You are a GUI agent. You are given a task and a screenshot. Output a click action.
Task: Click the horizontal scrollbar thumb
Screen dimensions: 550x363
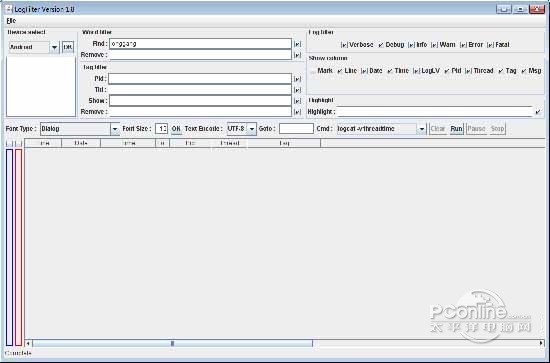point(172,343)
